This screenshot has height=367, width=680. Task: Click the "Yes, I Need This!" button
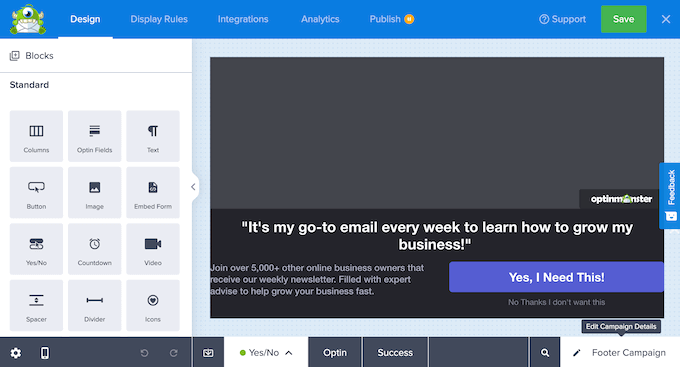556,277
